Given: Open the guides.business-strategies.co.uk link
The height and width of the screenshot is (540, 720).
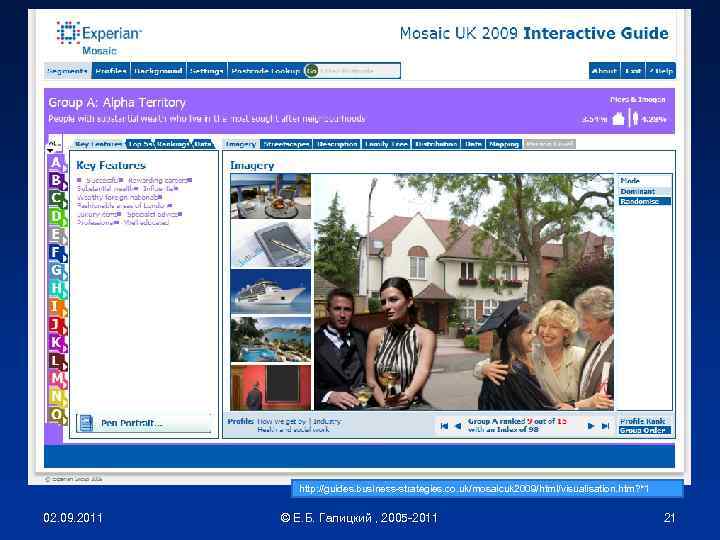Looking at the screenshot, I should (x=473, y=489).
